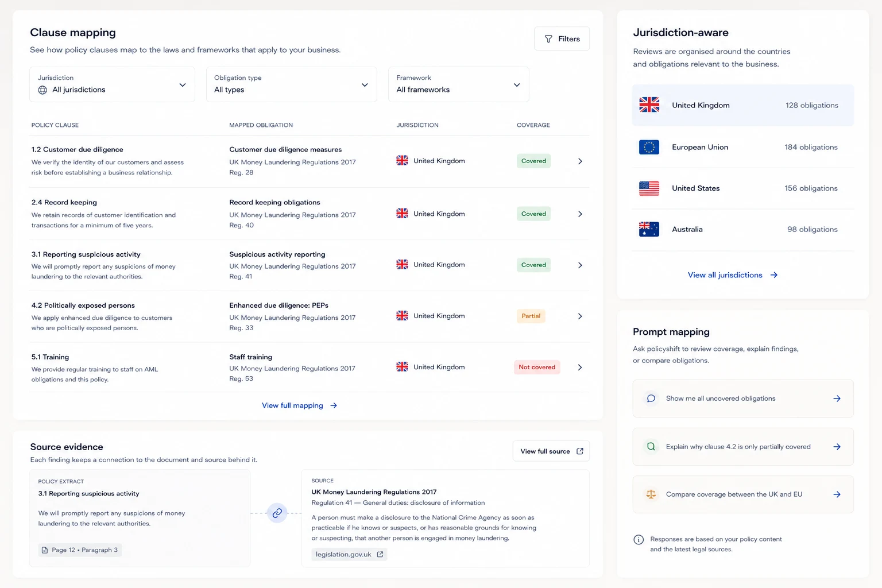The image size is (882, 588).
Task: Click the funnel icon in the Filters button
Action: click(548, 39)
